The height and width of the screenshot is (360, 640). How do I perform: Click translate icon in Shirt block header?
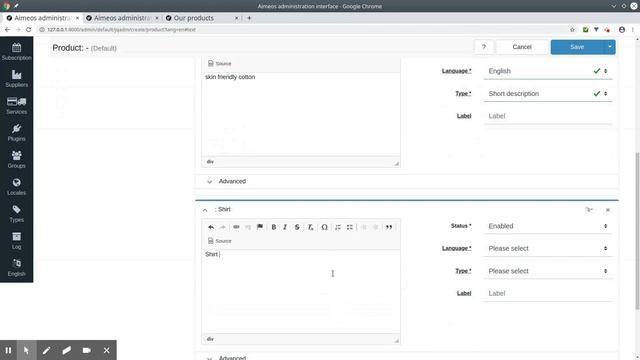pyautogui.click(x=589, y=210)
